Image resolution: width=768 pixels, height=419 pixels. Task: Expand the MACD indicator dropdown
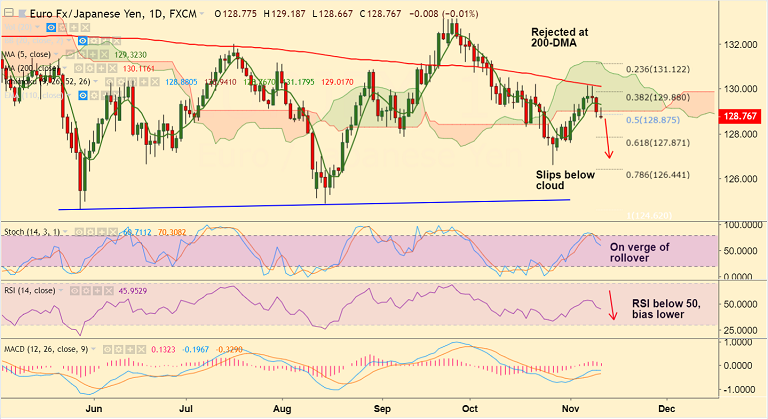pyautogui.click(x=93, y=349)
